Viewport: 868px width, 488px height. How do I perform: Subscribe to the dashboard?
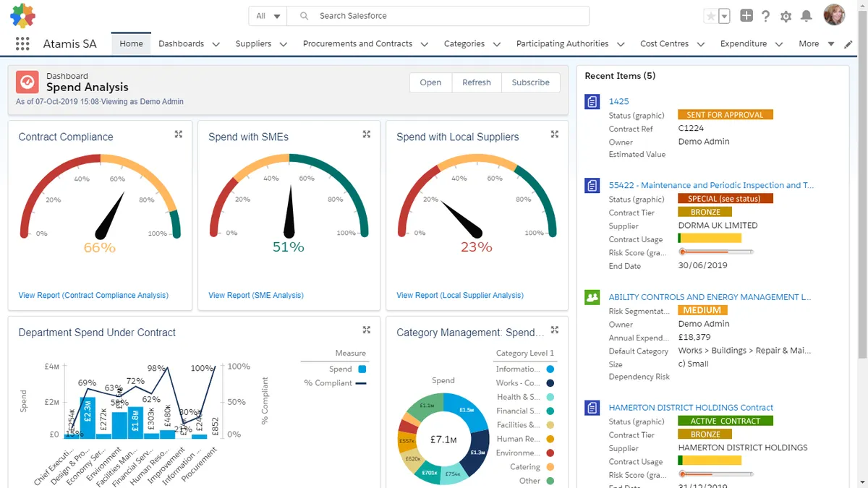(x=531, y=82)
